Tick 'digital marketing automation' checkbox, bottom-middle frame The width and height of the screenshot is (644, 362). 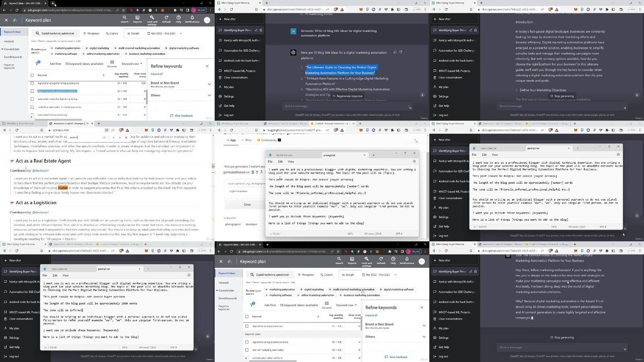pyautogui.click(x=247, y=326)
